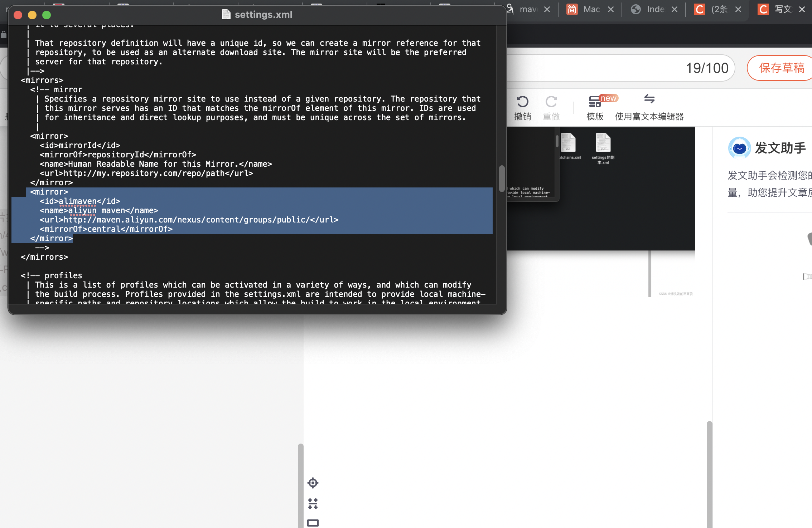Screen dimensions: 812x528
Task: Close the 'Inde' browser tab
Action: point(675,9)
